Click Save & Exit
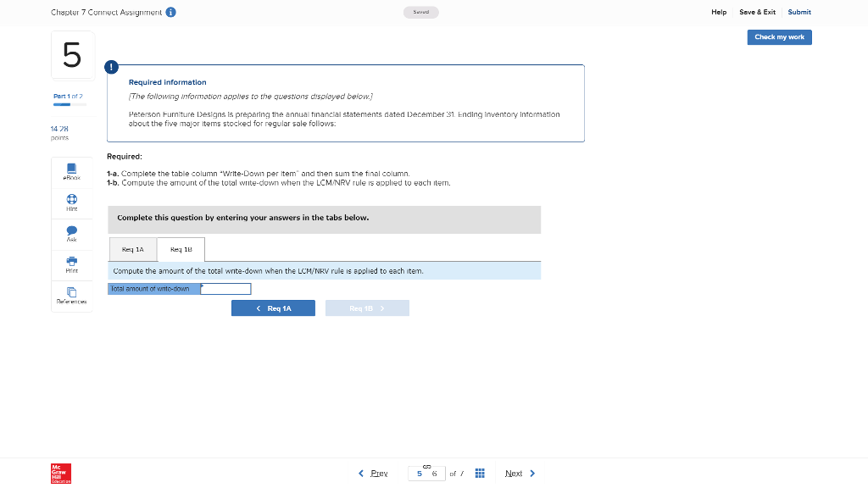The image size is (868, 488). pyautogui.click(x=757, y=12)
